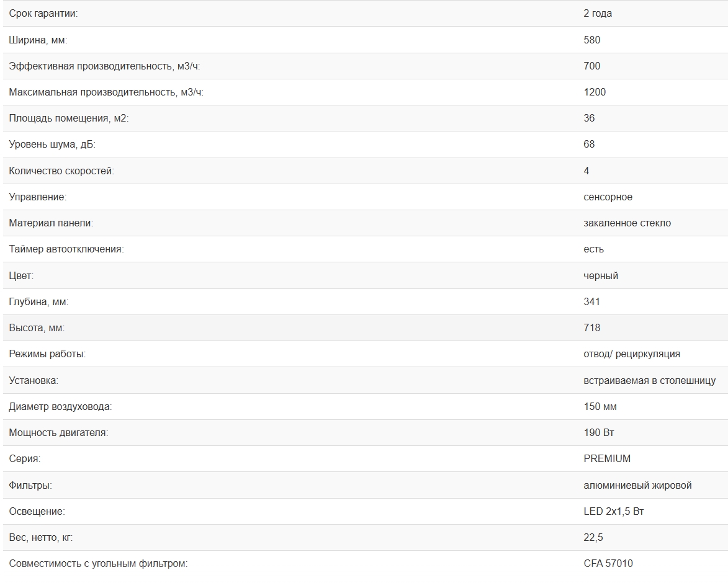728x583 pixels.
Task: Click the "отвод/ рециркуляция" operating modes value
Action: tap(632, 354)
